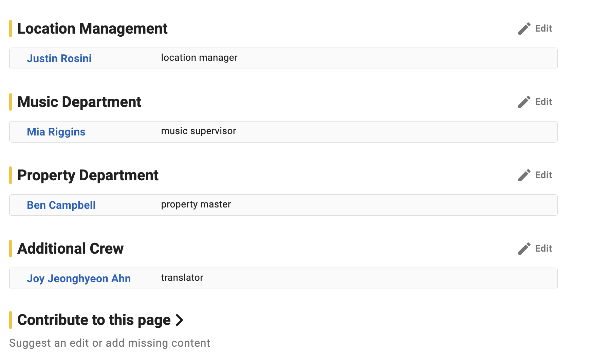Click the chevron after Contribute to this page
This screenshot has width=592, height=364.
coord(179,320)
